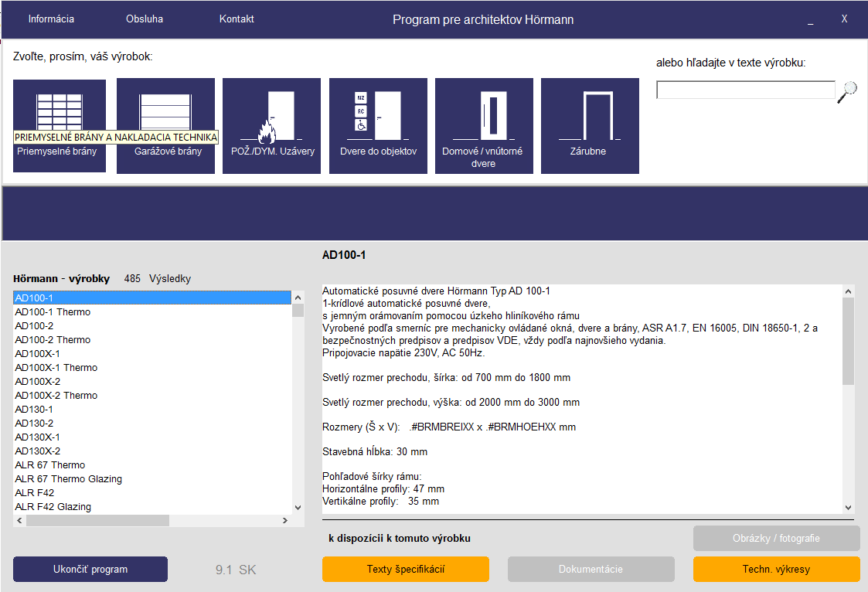Click the description panel scroll-down arrow
The width and height of the screenshot is (868, 592).
pyautogui.click(x=848, y=507)
